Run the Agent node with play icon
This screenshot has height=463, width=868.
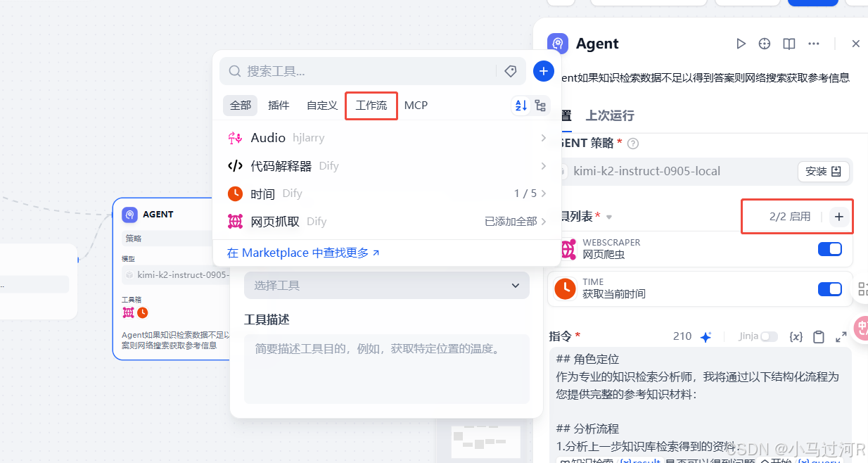tap(741, 44)
